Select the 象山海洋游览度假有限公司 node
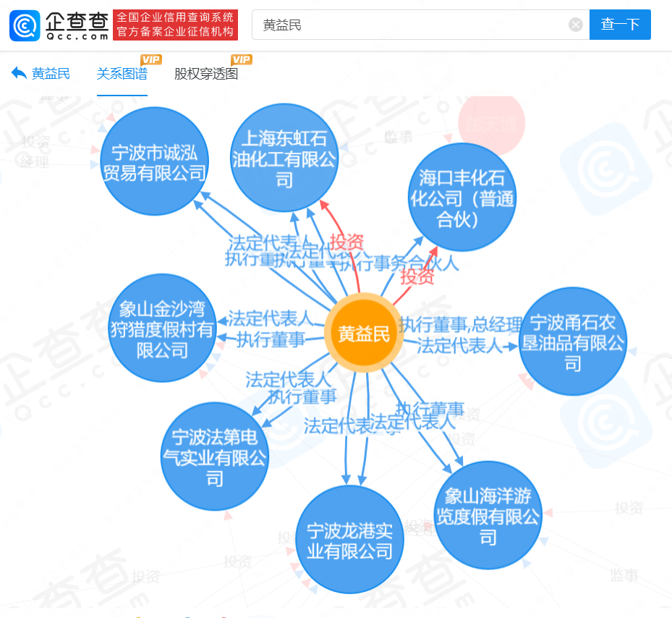672x618 pixels. point(488,515)
